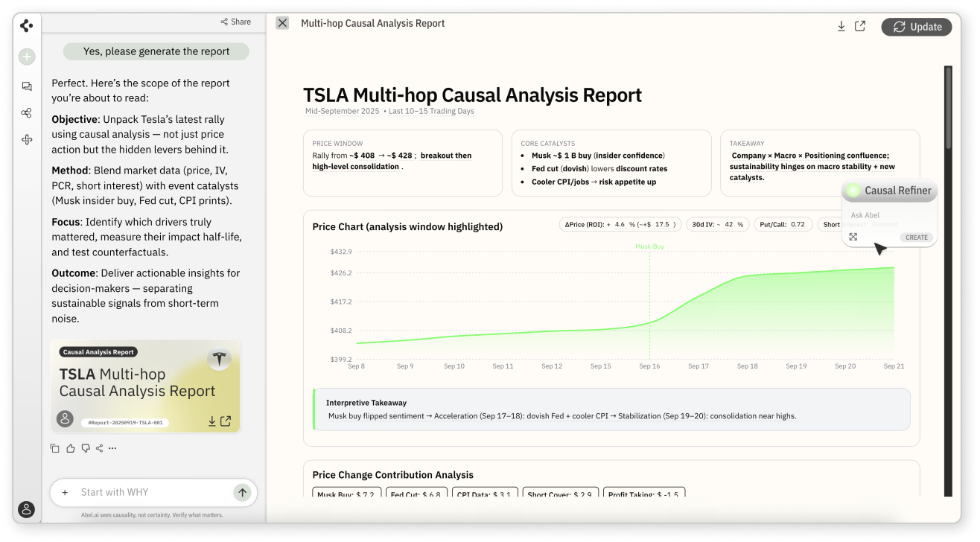Open the conversations icon in the sidebar
Screen dimensions: 980x542
tap(27, 86)
